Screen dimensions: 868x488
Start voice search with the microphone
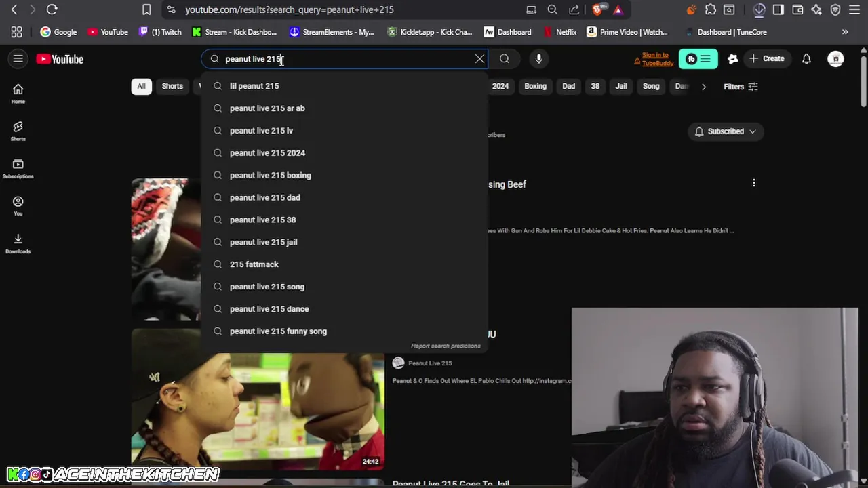[538, 59]
